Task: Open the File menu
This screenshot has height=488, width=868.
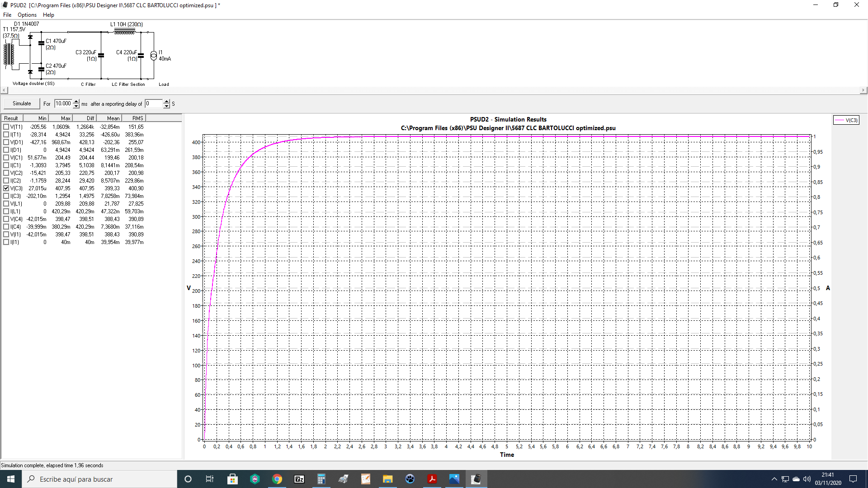Action: (7, 15)
